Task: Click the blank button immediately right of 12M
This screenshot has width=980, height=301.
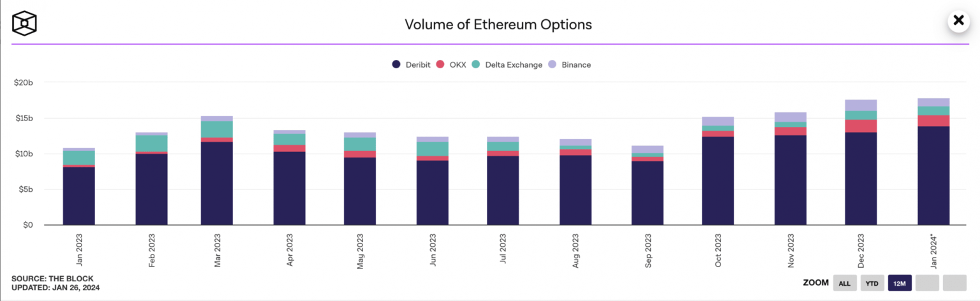Action: (x=927, y=283)
